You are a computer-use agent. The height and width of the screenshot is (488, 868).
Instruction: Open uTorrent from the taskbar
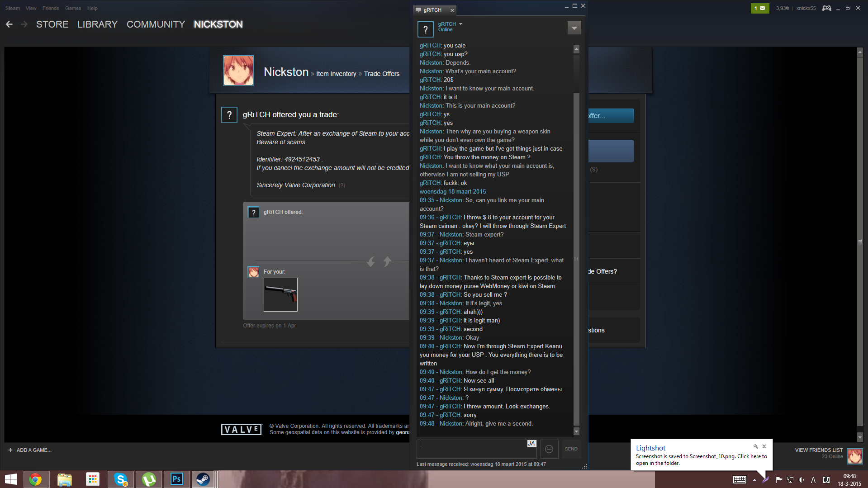coord(149,479)
